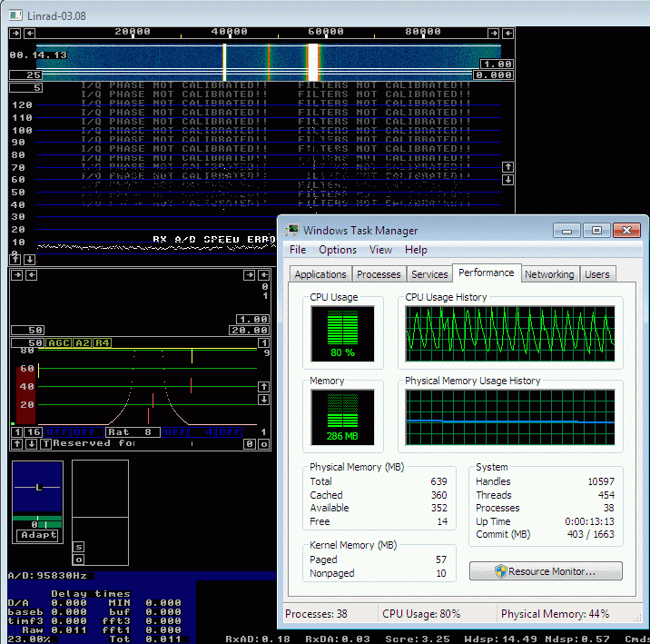Viewport: 650px width, 644px height.
Task: Click the A/D:95830Hz readout
Action: (x=48, y=576)
